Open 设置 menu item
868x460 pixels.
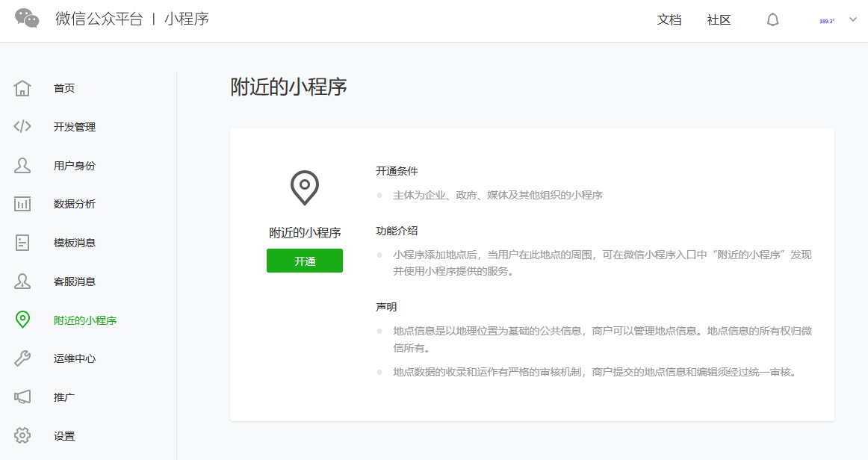pyautogui.click(x=64, y=435)
